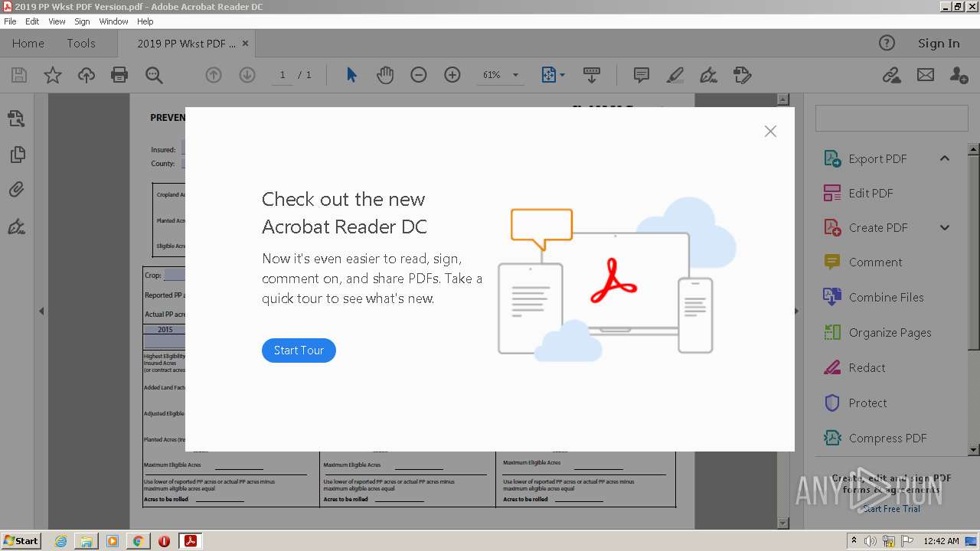980x551 pixels.
Task: Click the page number input field
Action: click(282, 75)
